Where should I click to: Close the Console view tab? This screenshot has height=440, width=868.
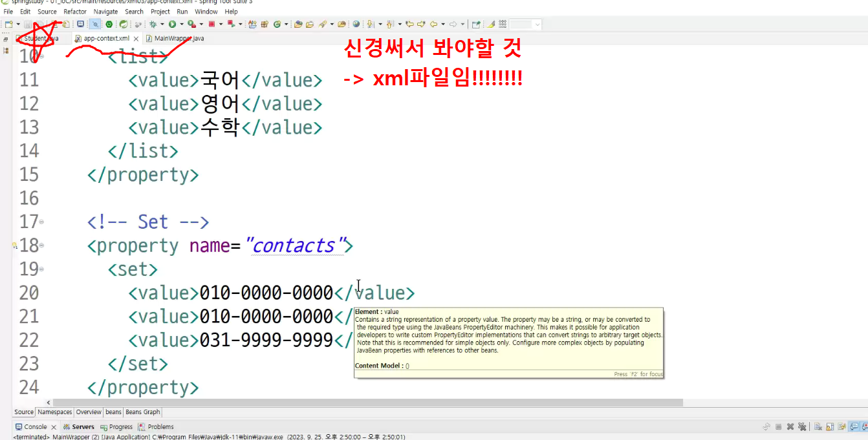[x=54, y=427]
